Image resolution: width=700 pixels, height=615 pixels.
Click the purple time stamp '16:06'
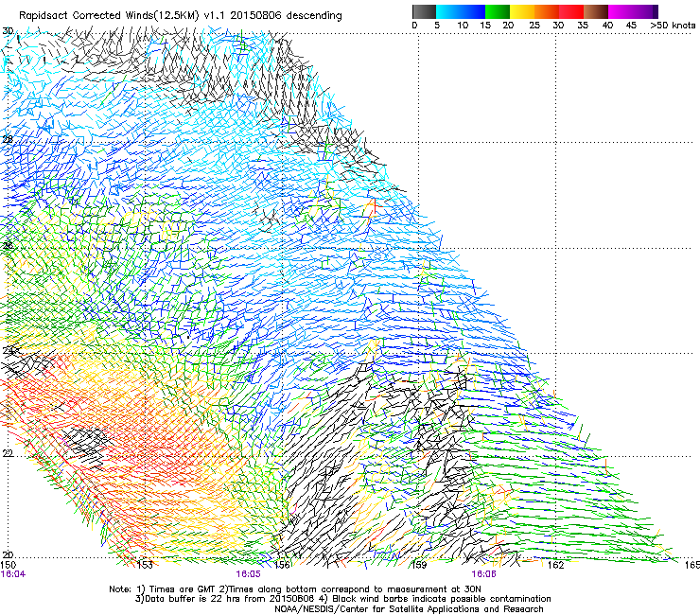484,574
